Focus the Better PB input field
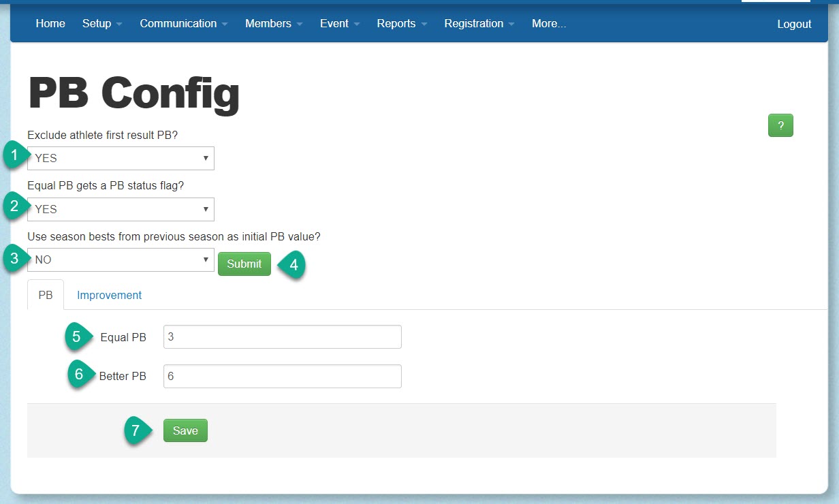Screen dimensions: 839x504 tap(283, 376)
